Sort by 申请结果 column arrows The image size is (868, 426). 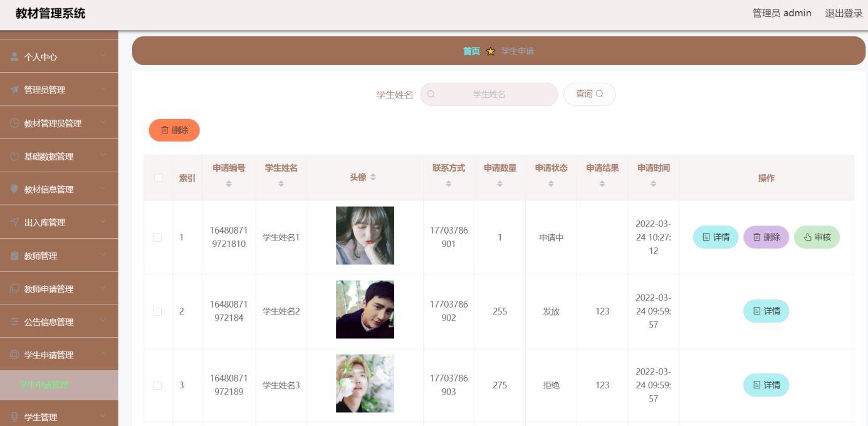602,184
